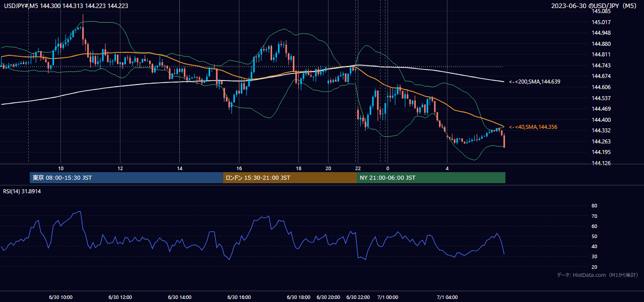Click price axis value 144.469

[x=601, y=109]
